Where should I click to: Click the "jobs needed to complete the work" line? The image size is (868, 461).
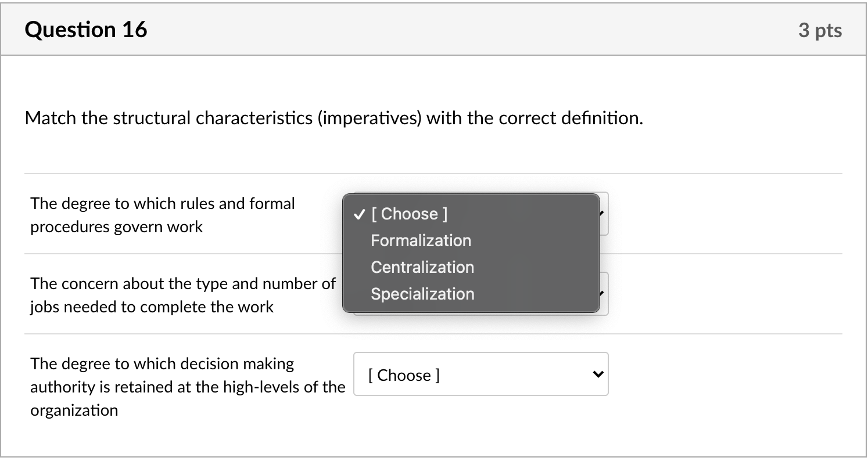pyautogui.click(x=152, y=307)
